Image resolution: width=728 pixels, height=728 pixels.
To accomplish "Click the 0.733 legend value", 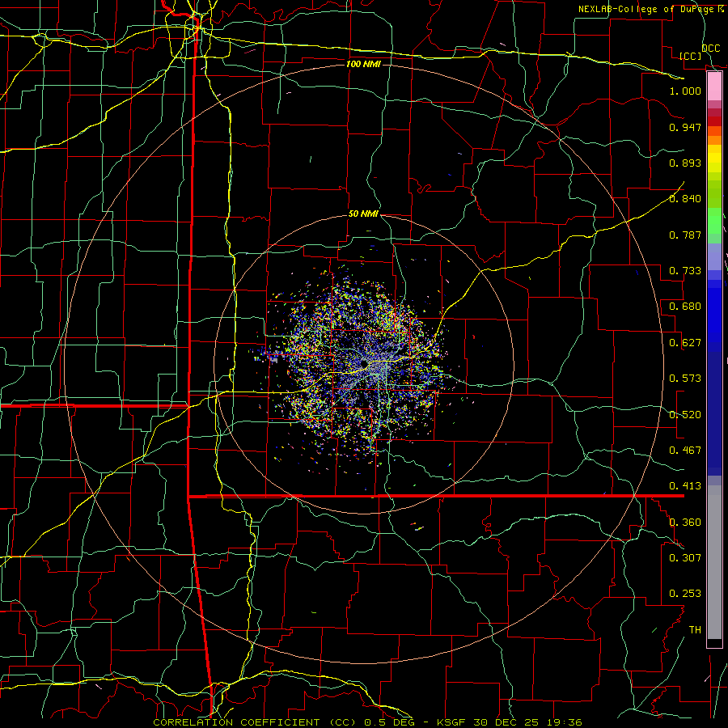I will (685, 271).
